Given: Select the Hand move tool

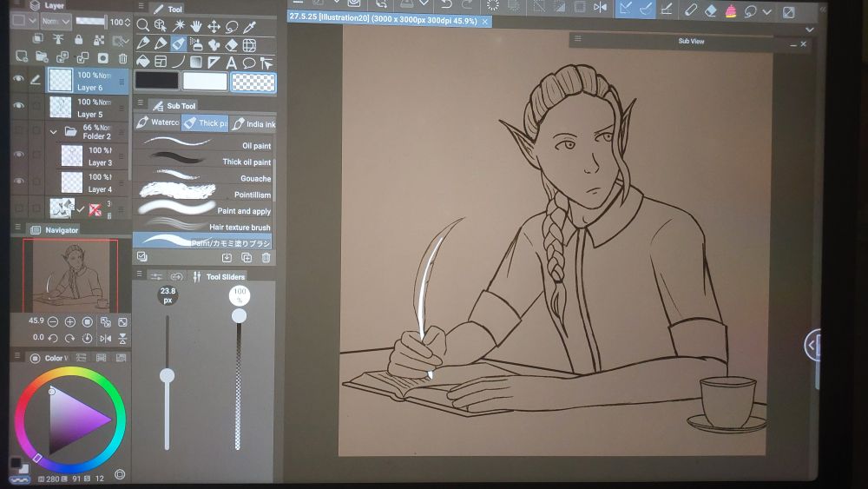Looking at the screenshot, I should (196, 26).
